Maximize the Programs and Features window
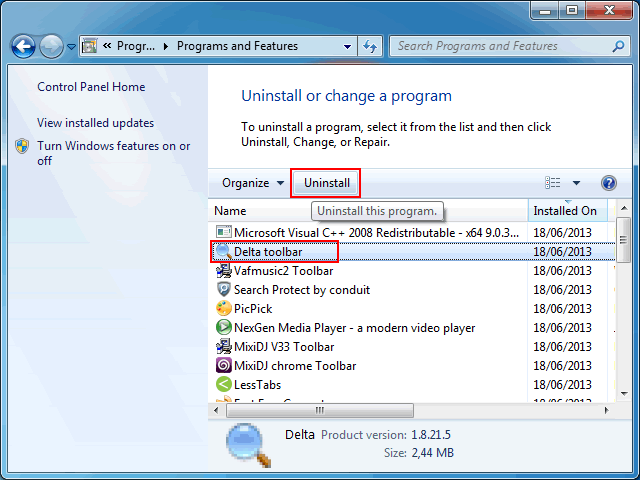Image resolution: width=640 pixels, height=480 pixels. pos(572,11)
